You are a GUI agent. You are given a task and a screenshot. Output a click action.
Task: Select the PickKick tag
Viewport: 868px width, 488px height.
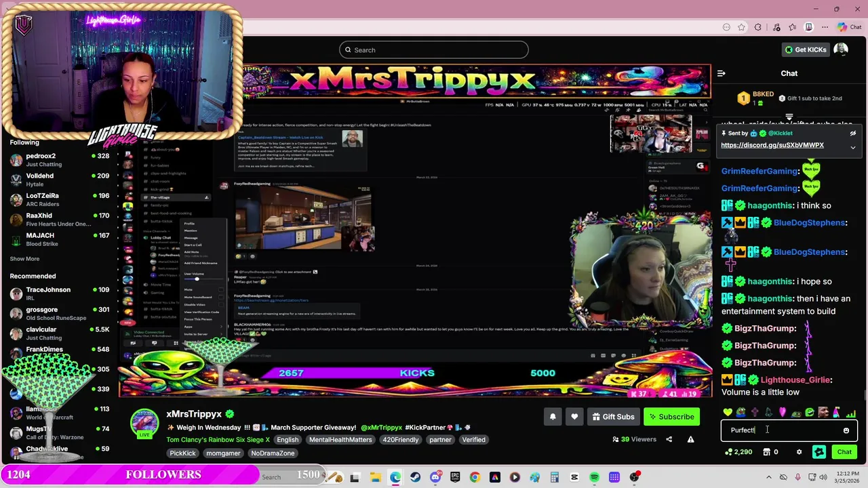tap(182, 453)
